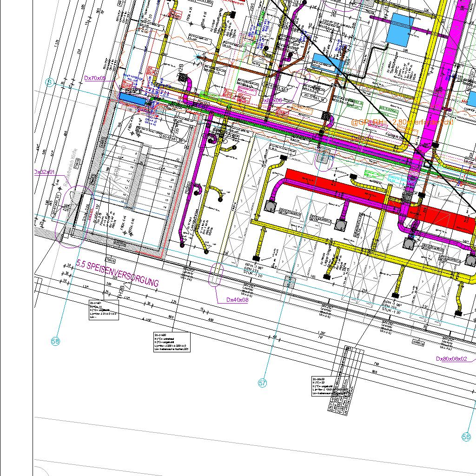Select the blue rectangle below the Dx70x05 label
Image resolution: width=476 pixels, height=476 pixels.
pyautogui.click(x=132, y=99)
